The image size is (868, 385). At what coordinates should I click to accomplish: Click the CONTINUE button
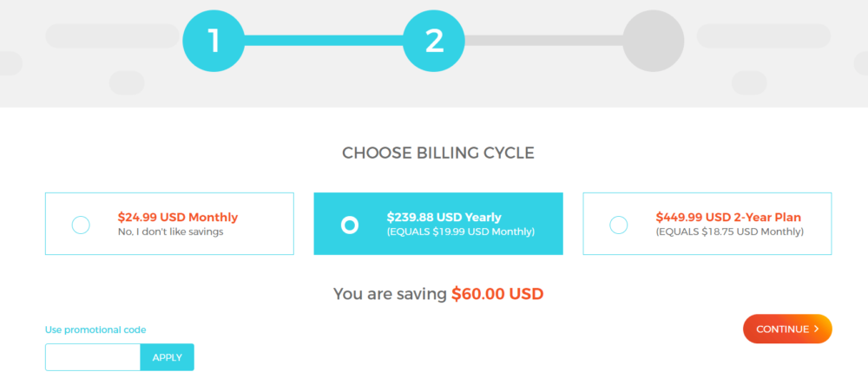787,330
